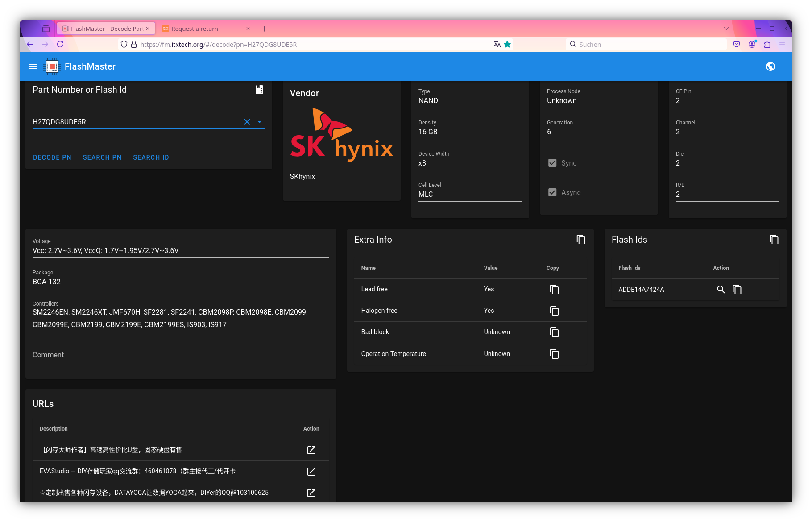Open the Firefox View recent browsing button
The image size is (812, 522).
[46, 29]
